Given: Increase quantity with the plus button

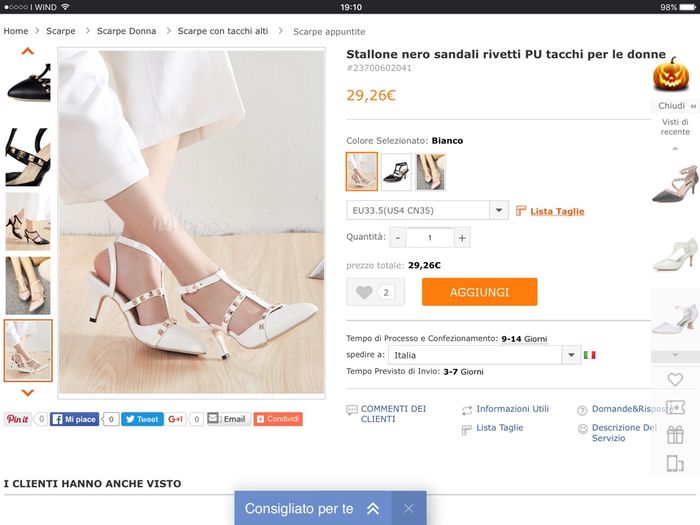Looking at the screenshot, I should click(462, 237).
